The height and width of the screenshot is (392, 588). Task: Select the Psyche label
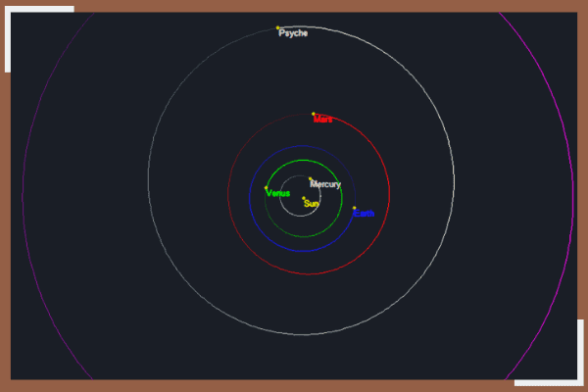(x=293, y=33)
